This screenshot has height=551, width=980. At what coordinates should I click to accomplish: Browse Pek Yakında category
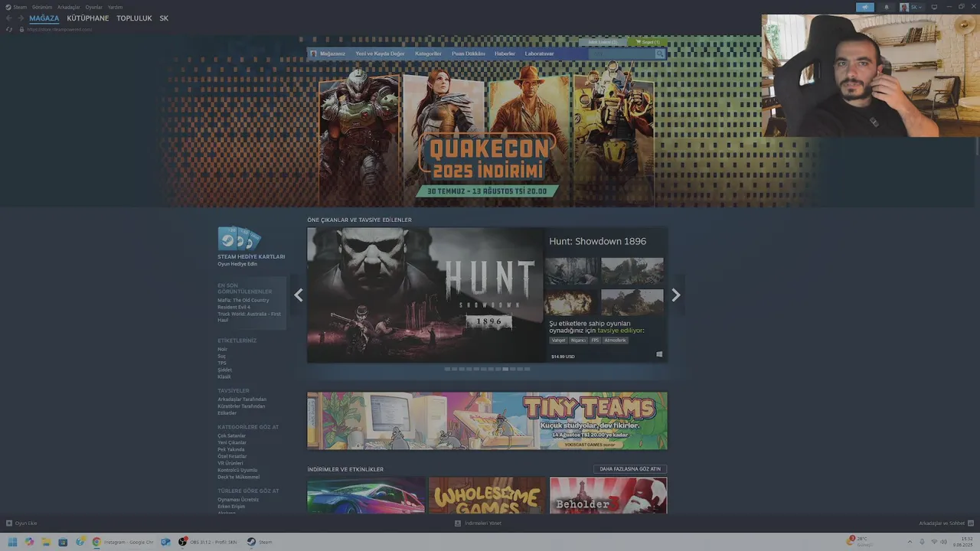(x=230, y=449)
